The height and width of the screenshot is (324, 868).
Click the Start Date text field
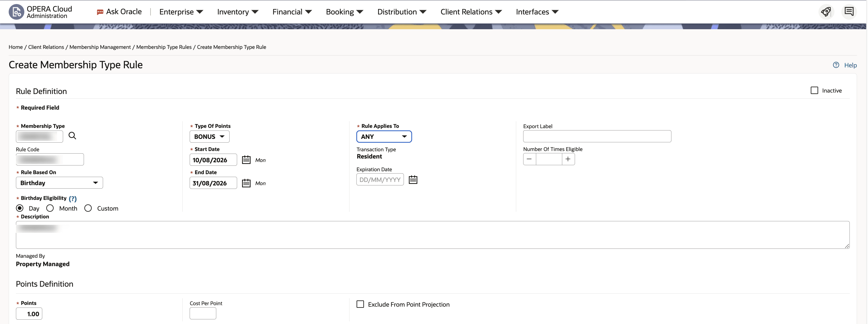(x=213, y=160)
